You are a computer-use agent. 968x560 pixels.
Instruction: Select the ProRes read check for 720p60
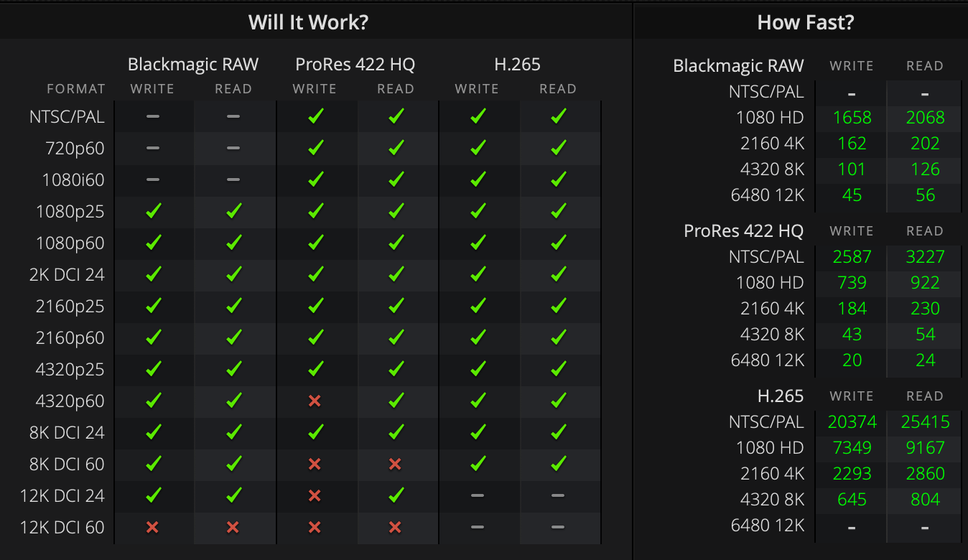tap(396, 148)
